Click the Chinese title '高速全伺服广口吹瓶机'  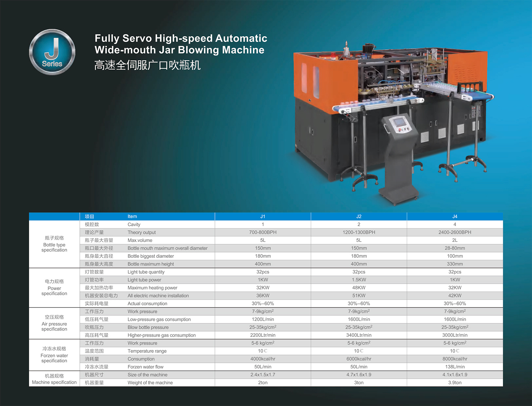pyautogui.click(x=148, y=65)
